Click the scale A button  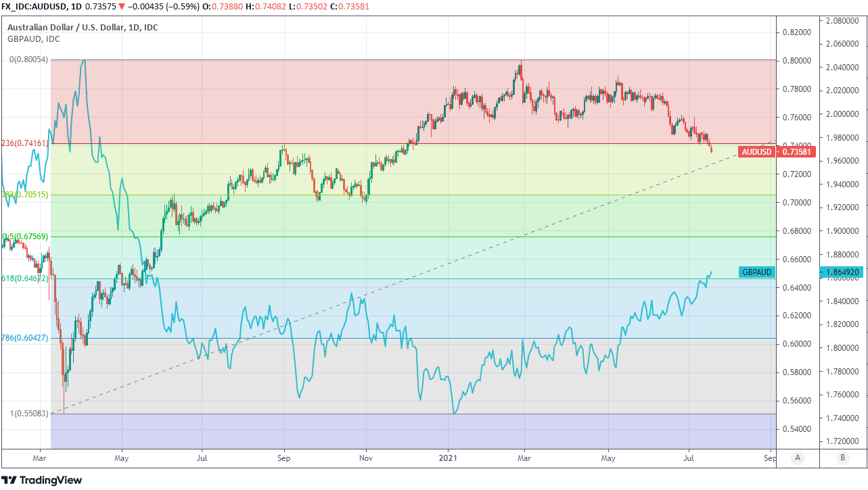(798, 458)
